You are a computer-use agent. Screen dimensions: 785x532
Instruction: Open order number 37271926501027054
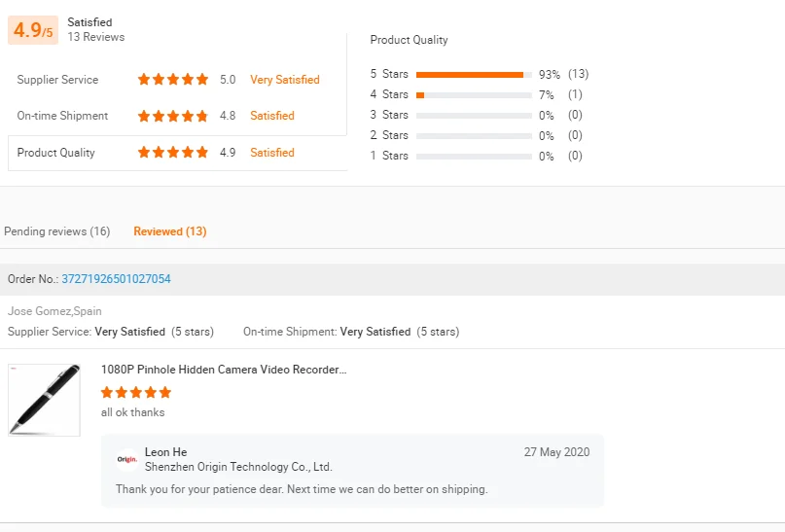116,279
